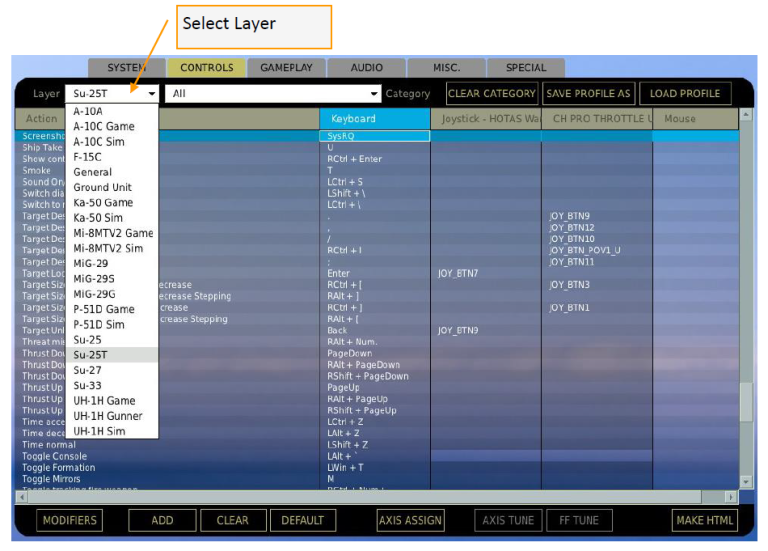Pick UH-1H Gunner from the layer list
768x551 pixels.
tap(108, 416)
